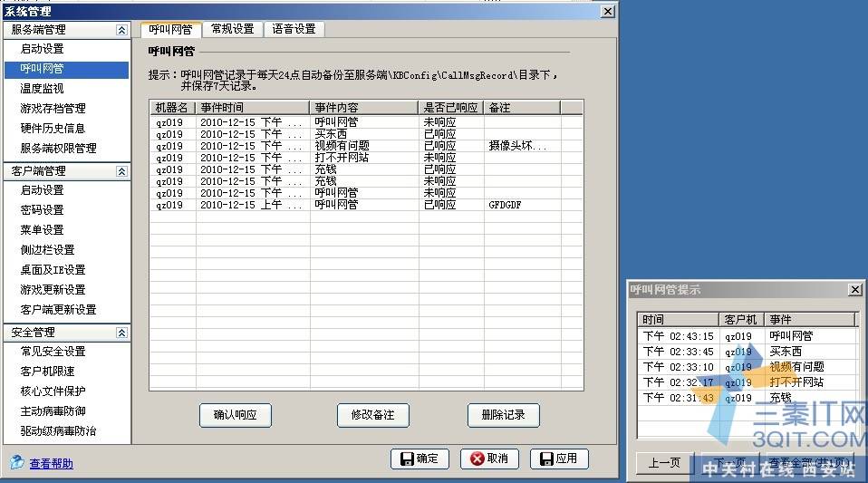Open 温度监视 in the sidebar

(42, 89)
